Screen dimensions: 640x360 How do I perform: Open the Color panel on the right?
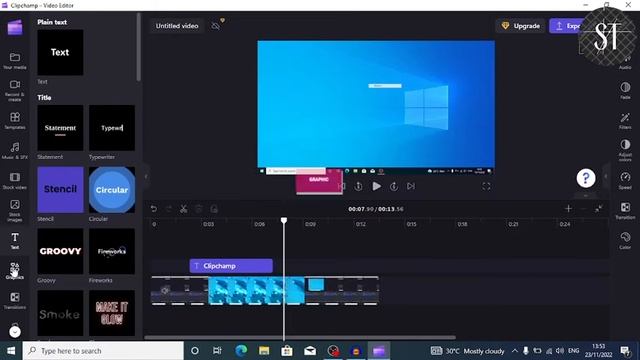[x=625, y=240]
